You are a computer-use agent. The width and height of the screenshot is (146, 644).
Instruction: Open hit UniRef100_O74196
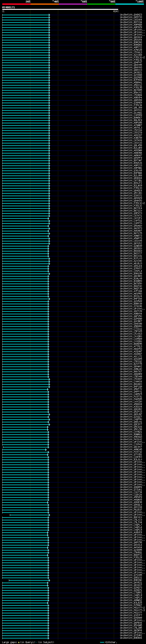[131, 306]
